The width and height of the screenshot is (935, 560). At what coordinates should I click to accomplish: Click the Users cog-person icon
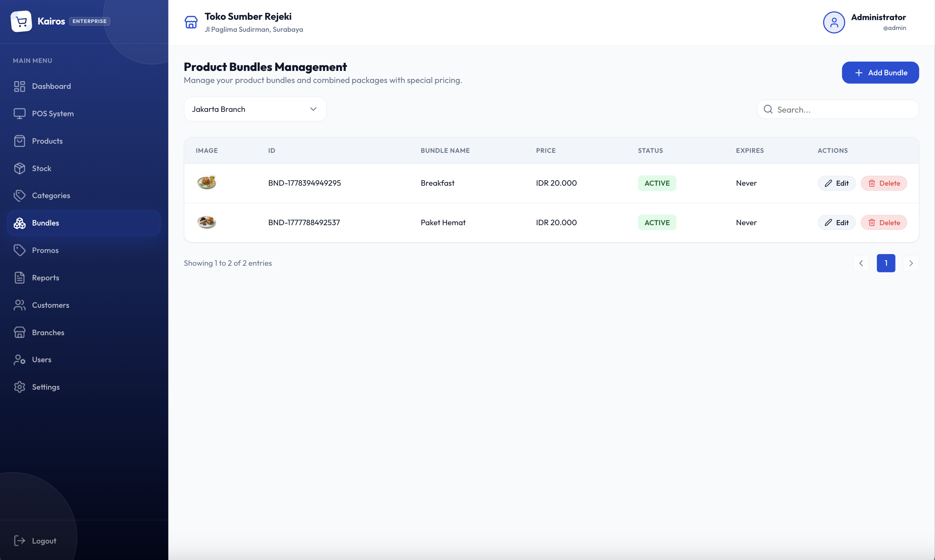tap(19, 360)
